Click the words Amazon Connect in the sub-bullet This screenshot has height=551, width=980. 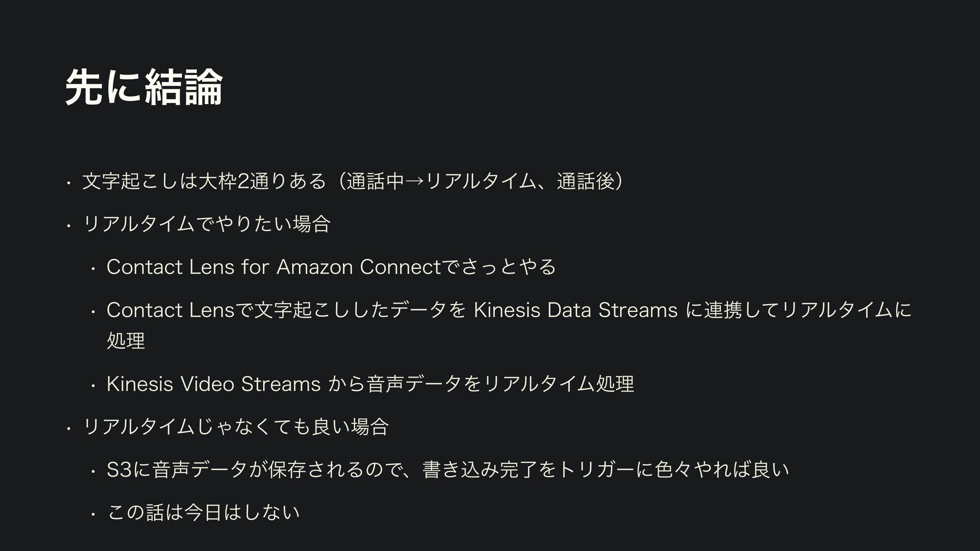(357, 267)
